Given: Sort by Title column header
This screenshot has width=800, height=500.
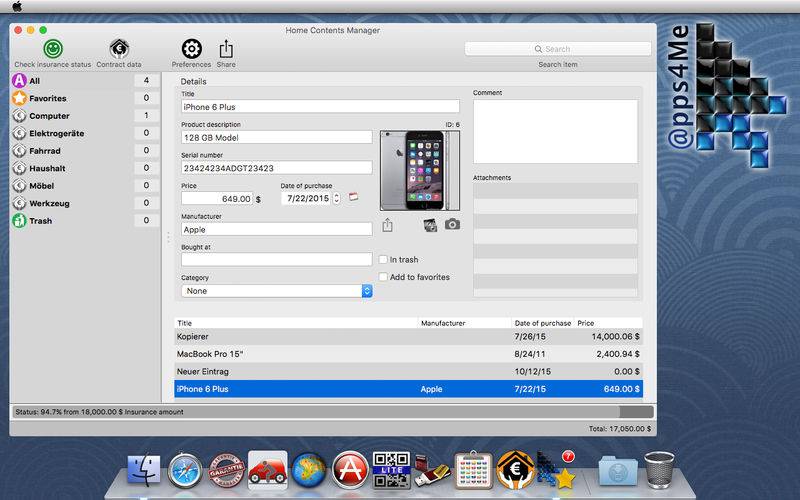Looking at the screenshot, I should [x=296, y=323].
